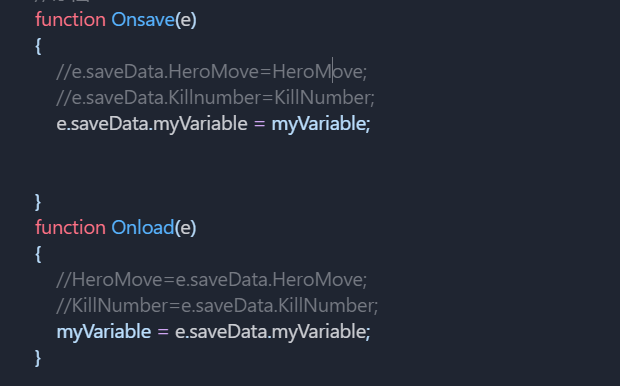Place cursor on Onsave's opening curly brace
620x386 pixels.
[x=38, y=46]
